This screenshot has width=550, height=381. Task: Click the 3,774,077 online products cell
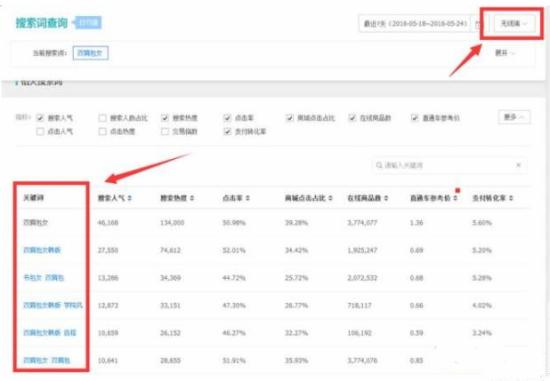(362, 223)
